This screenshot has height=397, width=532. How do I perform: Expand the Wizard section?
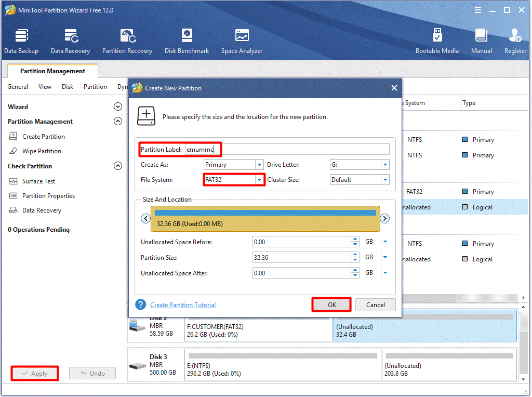118,107
